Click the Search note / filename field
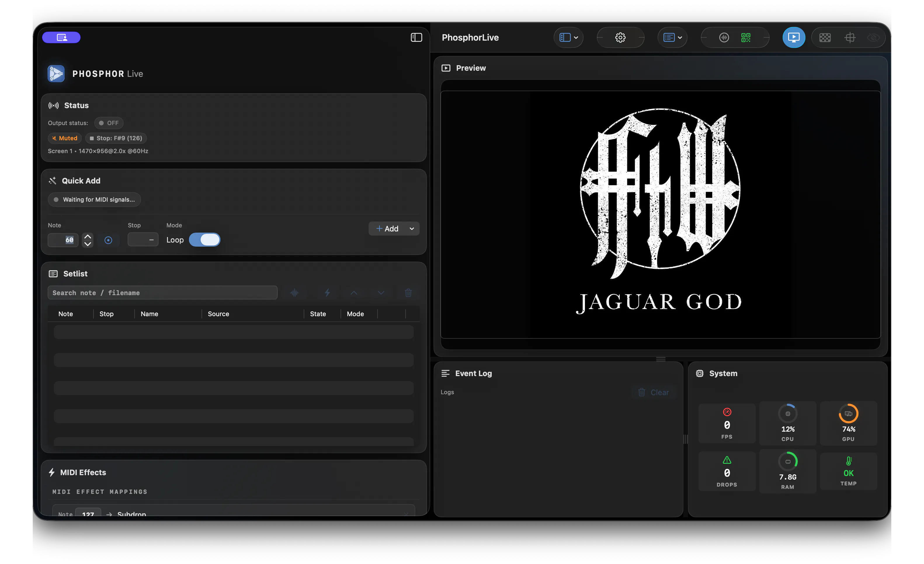Image resolution: width=924 pixels, height=564 pixels. (162, 293)
